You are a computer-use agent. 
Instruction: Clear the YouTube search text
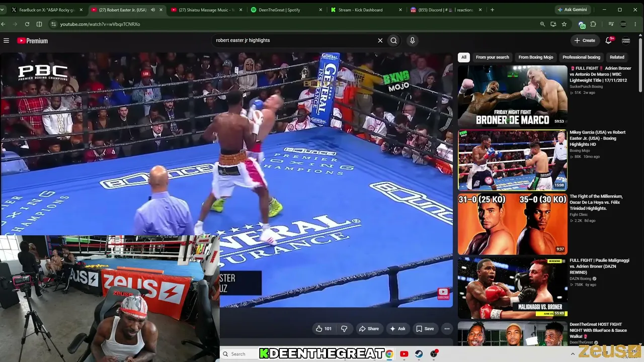[x=380, y=41]
